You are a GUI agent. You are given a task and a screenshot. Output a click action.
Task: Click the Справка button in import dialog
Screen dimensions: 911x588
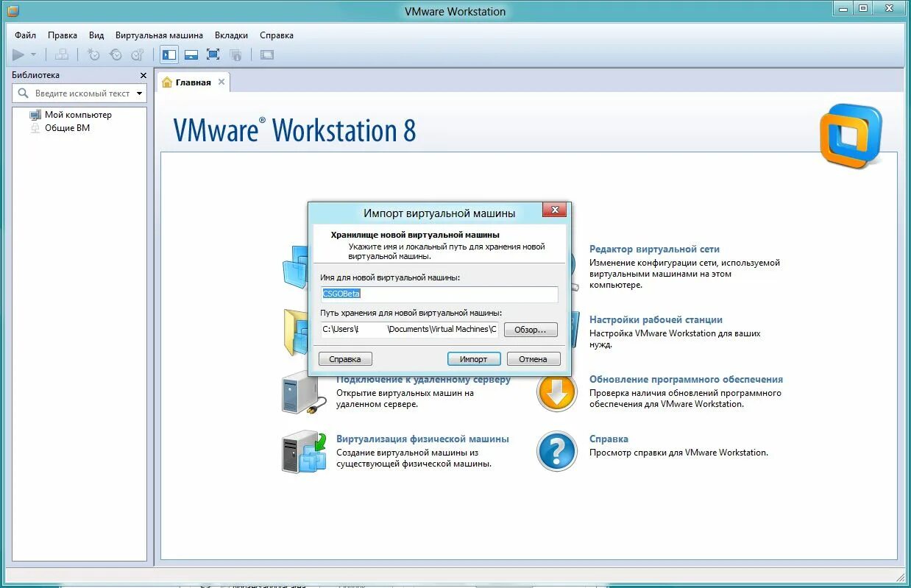pos(345,359)
